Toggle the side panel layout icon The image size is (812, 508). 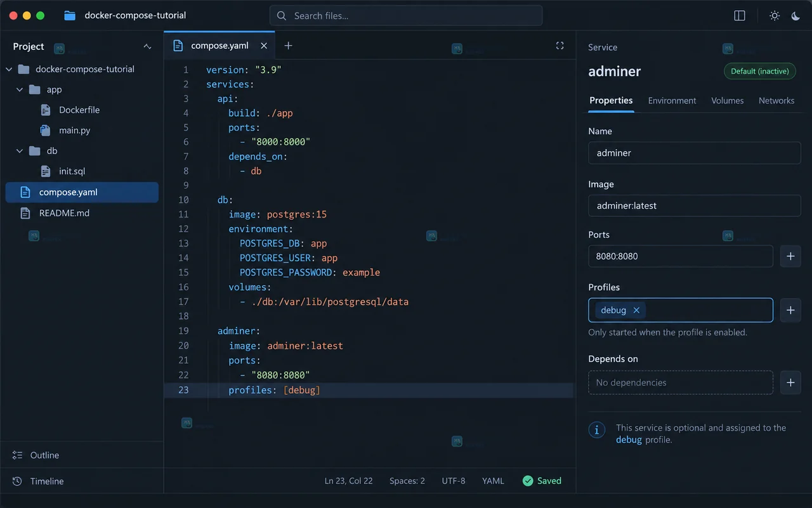pyautogui.click(x=740, y=16)
